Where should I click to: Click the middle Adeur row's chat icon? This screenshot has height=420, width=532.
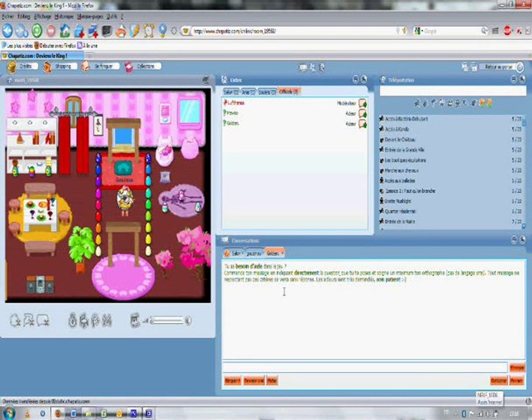pyautogui.click(x=363, y=113)
